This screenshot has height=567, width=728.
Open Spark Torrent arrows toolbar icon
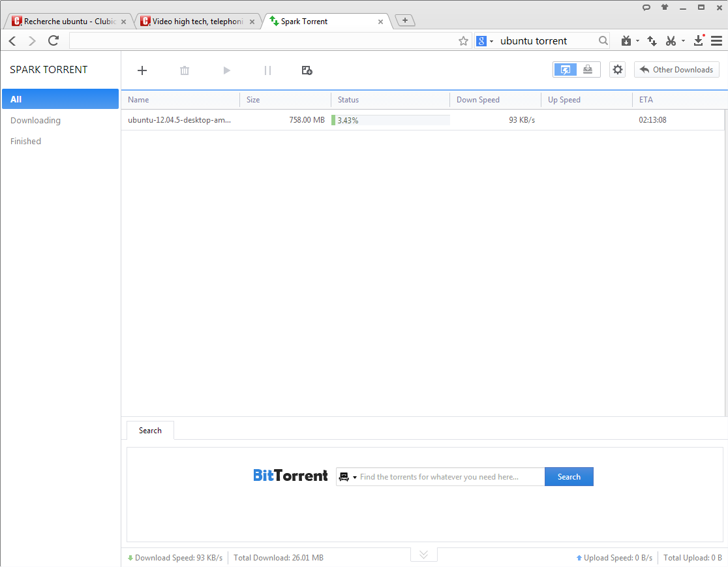coord(652,41)
